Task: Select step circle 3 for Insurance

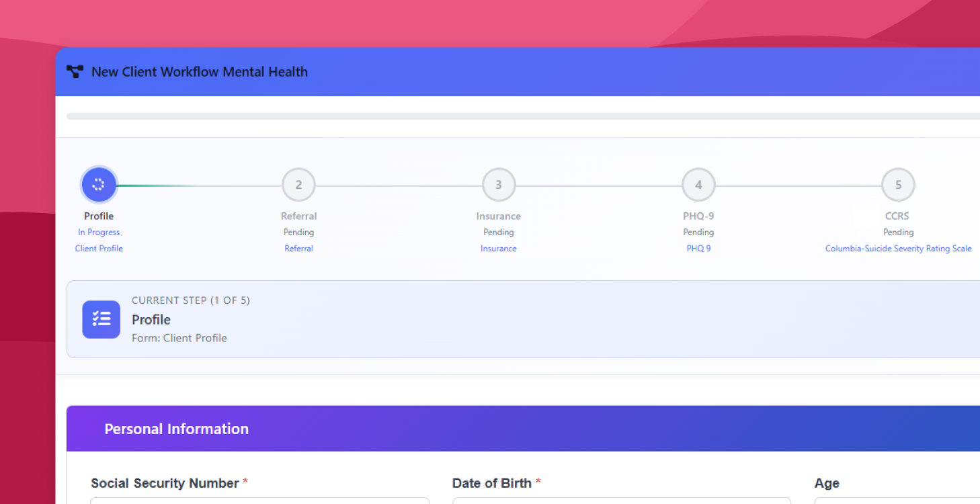Action: pos(498,184)
